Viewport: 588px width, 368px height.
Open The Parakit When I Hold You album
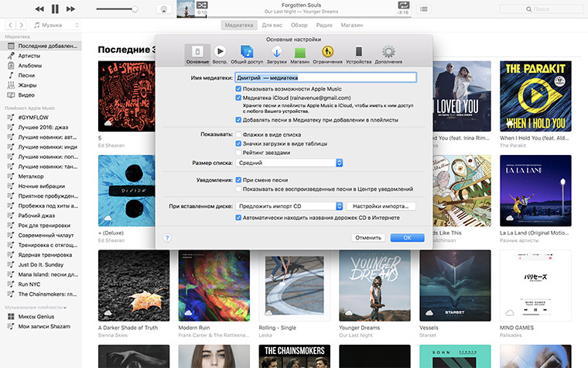point(535,96)
